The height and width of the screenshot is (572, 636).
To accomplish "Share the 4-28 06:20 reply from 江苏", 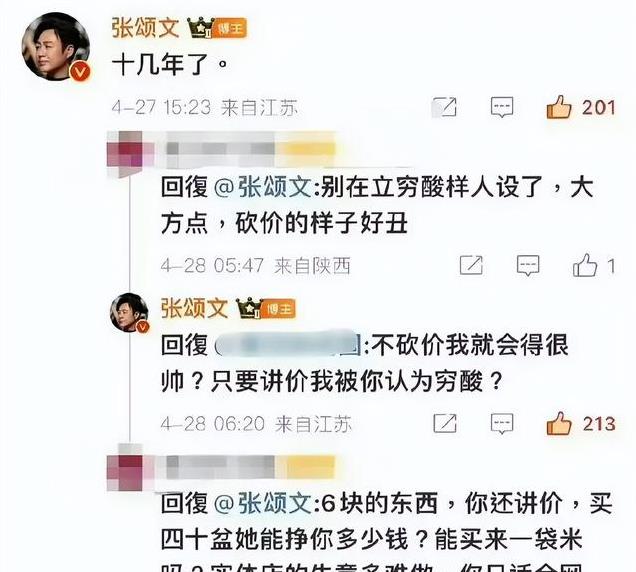I will coord(445,424).
